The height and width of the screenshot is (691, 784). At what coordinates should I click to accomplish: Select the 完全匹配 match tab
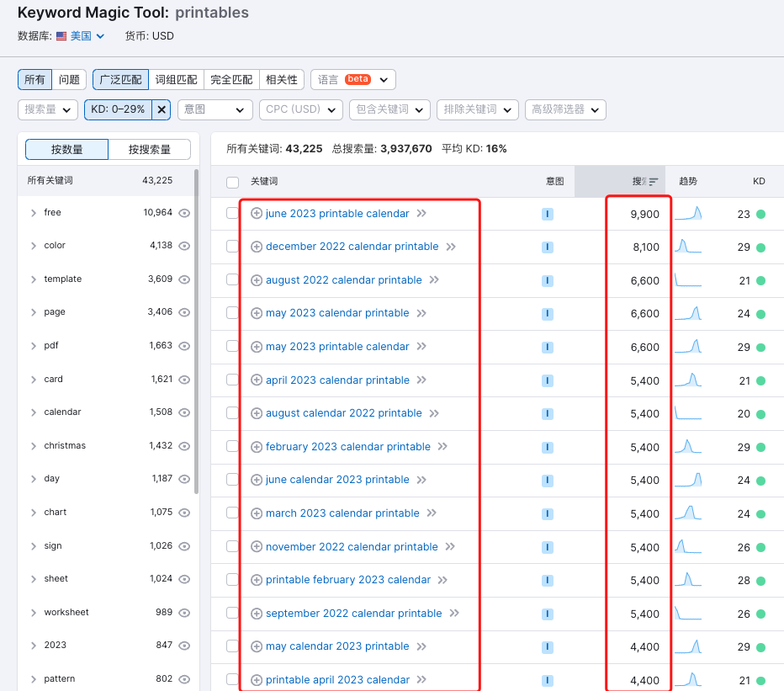tap(231, 80)
